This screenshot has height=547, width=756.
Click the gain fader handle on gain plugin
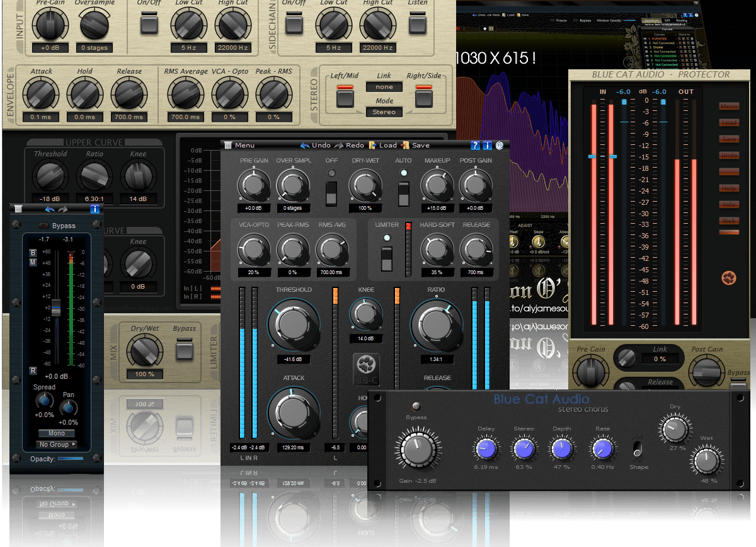click(x=56, y=308)
